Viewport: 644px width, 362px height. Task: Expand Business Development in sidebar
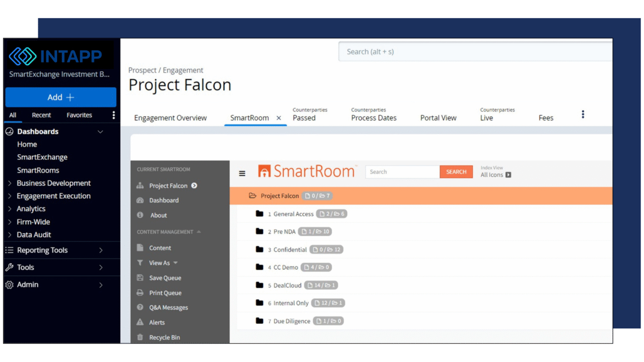tap(10, 183)
